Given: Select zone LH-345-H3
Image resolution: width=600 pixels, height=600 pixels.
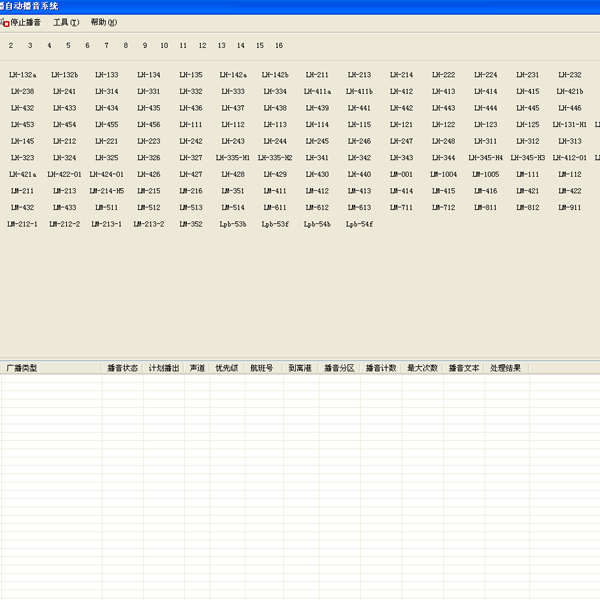Looking at the screenshot, I should [x=528, y=158].
